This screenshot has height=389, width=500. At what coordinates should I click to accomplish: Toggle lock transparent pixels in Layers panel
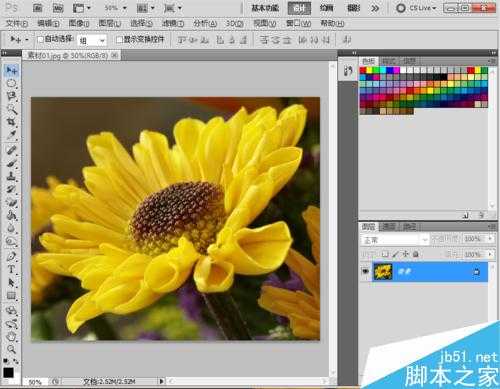(x=385, y=254)
